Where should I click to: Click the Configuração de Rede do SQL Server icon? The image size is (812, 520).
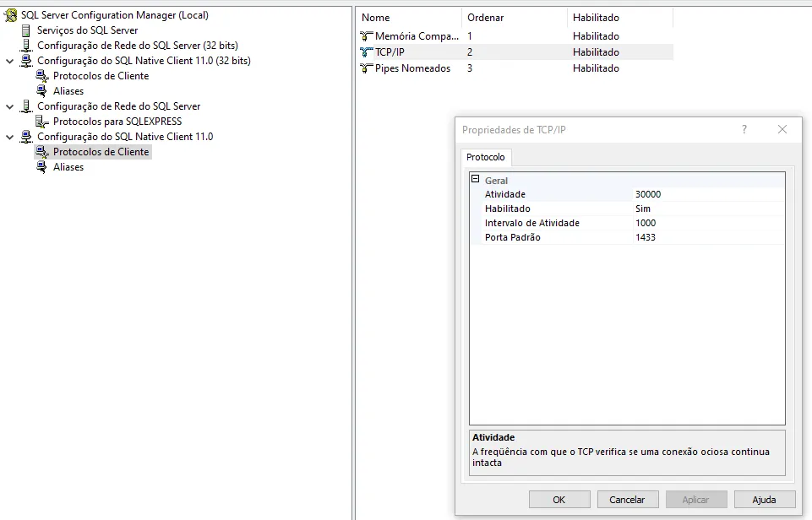pos(26,106)
